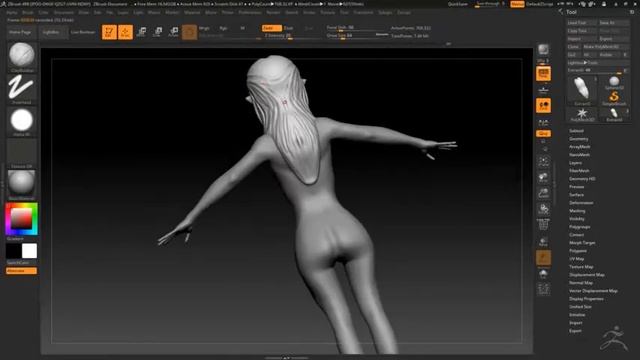Select the ClayBuildup brush thumbnail

(22, 57)
